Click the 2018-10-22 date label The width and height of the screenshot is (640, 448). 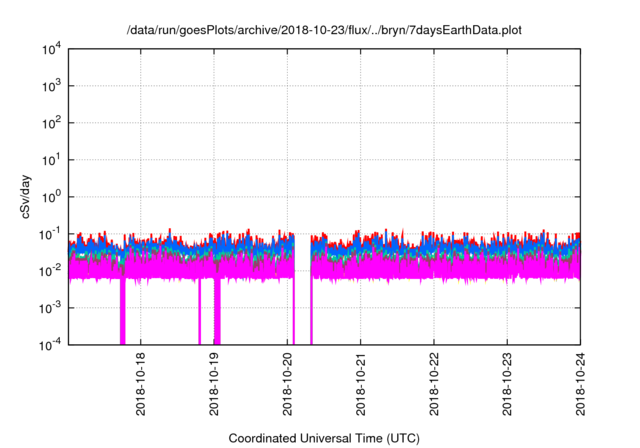point(433,384)
